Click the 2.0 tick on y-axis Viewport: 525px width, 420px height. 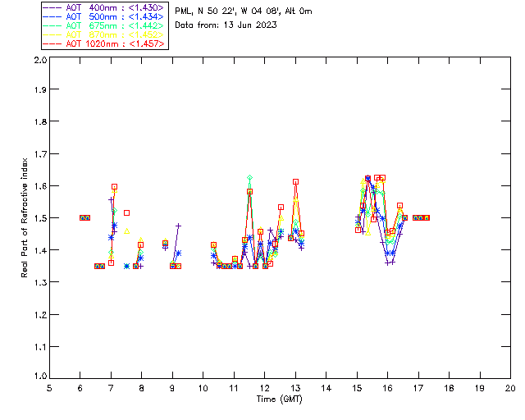tap(39, 61)
